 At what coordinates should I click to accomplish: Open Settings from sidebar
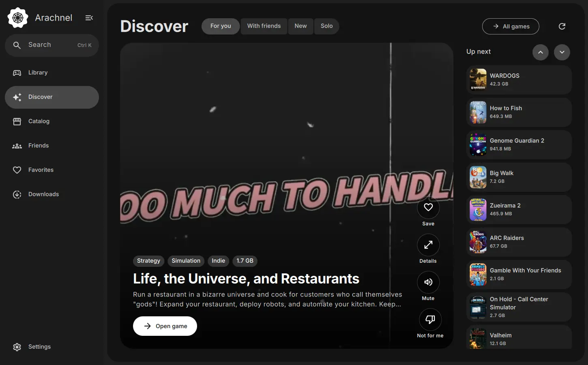coord(52,347)
